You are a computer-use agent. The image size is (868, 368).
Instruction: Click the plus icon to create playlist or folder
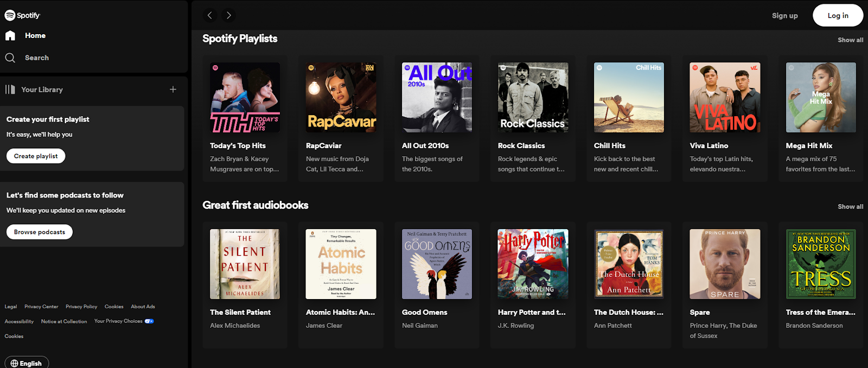tap(173, 90)
